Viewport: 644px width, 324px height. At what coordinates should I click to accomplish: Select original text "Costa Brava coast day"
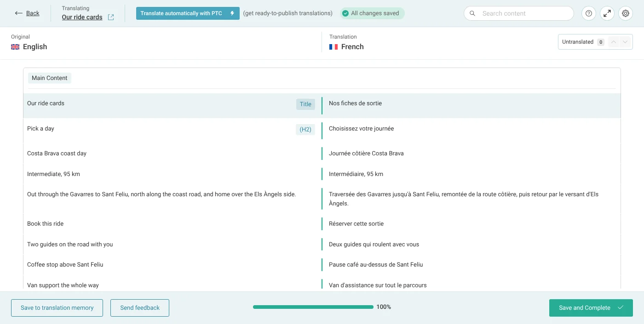click(57, 153)
